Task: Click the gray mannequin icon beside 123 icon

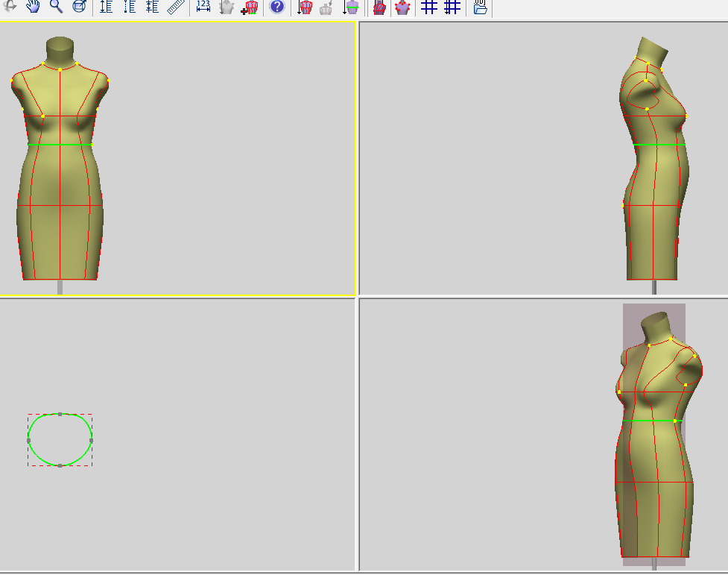Action: (226, 7)
